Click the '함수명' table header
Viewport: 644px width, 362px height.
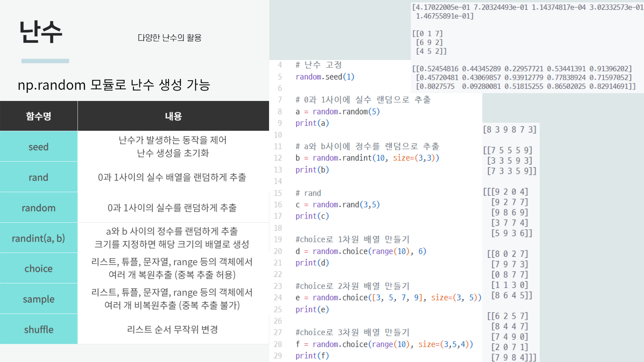tap(39, 116)
